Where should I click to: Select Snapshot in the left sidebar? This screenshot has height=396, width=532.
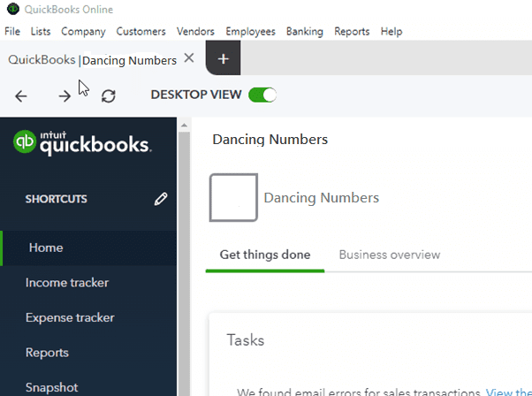pyautogui.click(x=51, y=387)
